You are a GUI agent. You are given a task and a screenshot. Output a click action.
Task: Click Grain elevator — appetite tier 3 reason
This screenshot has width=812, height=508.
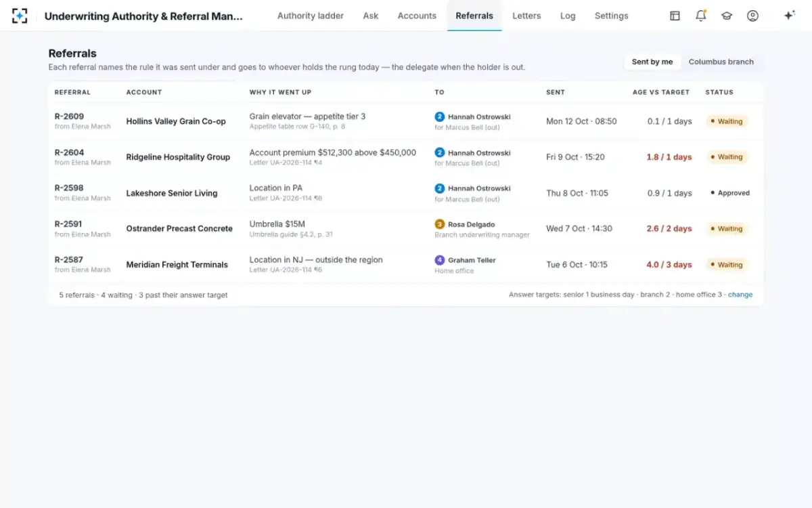(x=307, y=117)
